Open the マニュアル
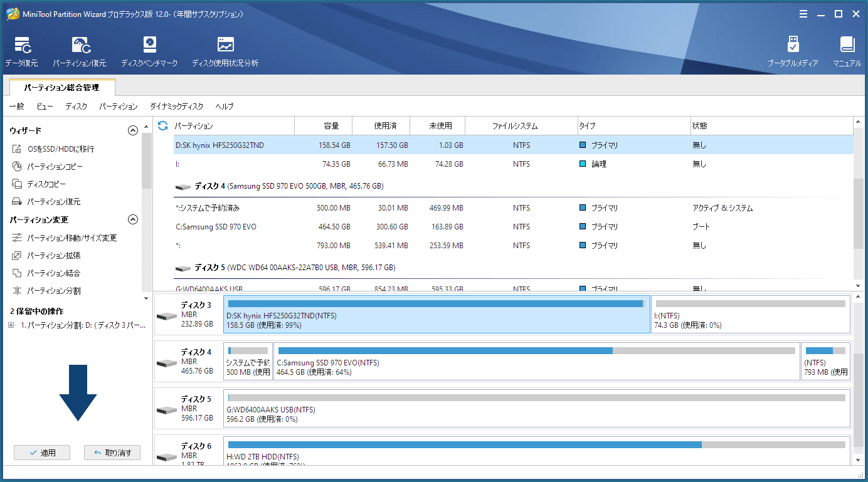This screenshot has height=482, width=868. point(847,51)
